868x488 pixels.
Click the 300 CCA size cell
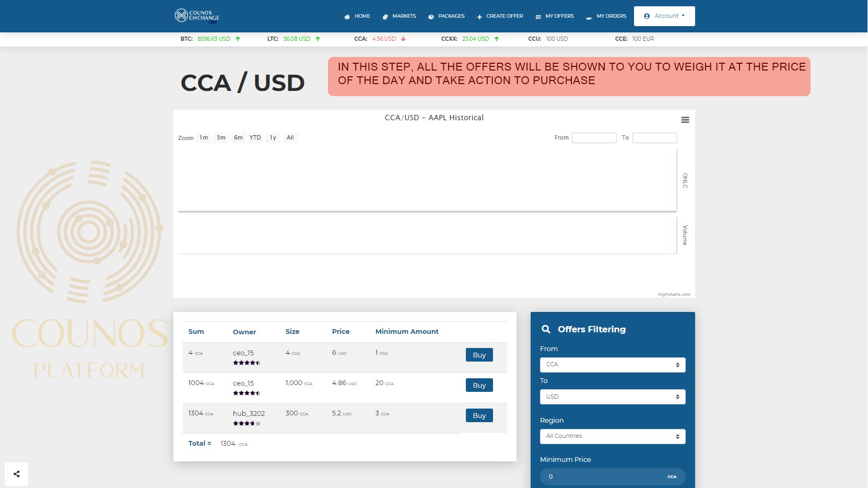[297, 413]
